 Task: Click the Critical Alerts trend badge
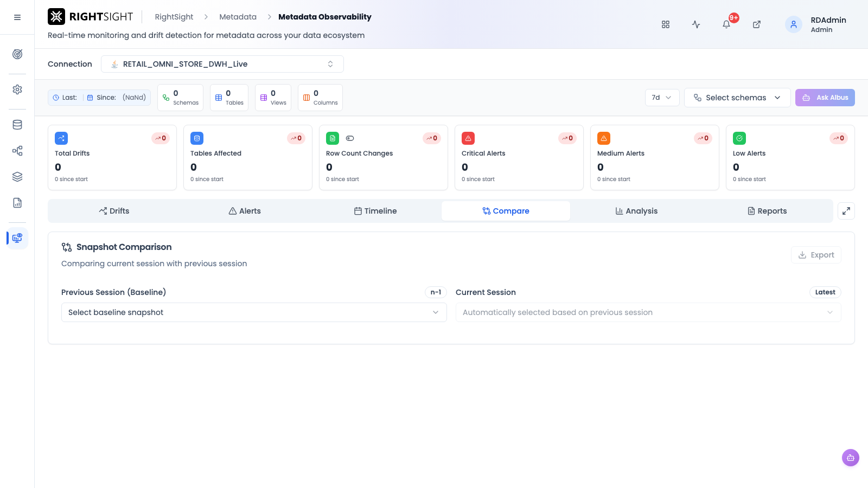click(x=567, y=138)
